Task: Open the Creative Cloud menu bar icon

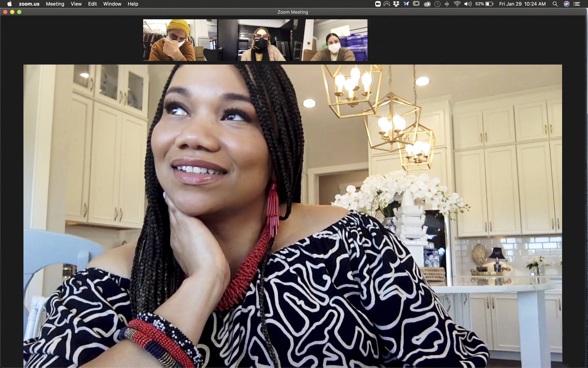Action: (427, 4)
